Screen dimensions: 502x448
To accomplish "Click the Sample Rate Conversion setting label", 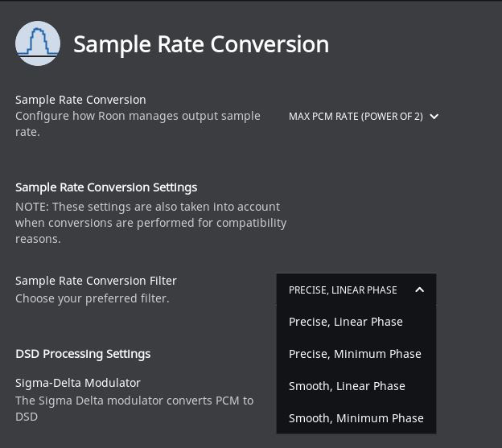I will [80, 100].
